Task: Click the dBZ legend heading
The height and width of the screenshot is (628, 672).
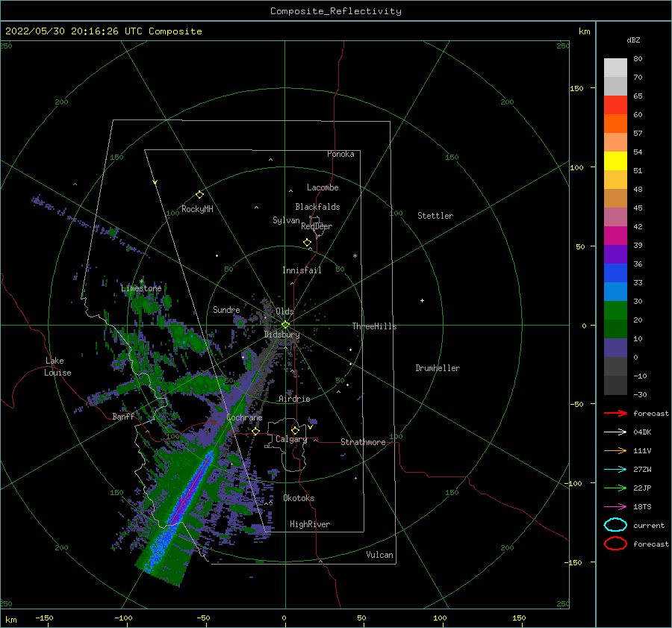Action: coord(633,40)
